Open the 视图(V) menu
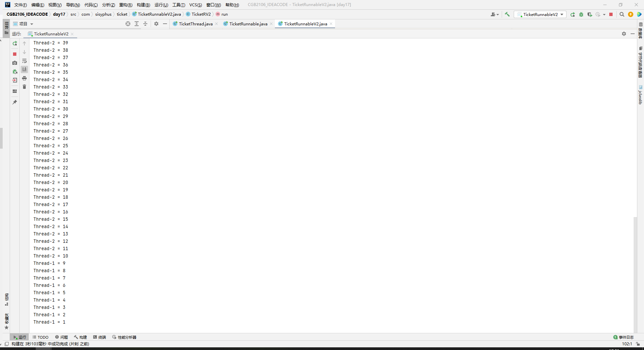 pyautogui.click(x=55, y=5)
